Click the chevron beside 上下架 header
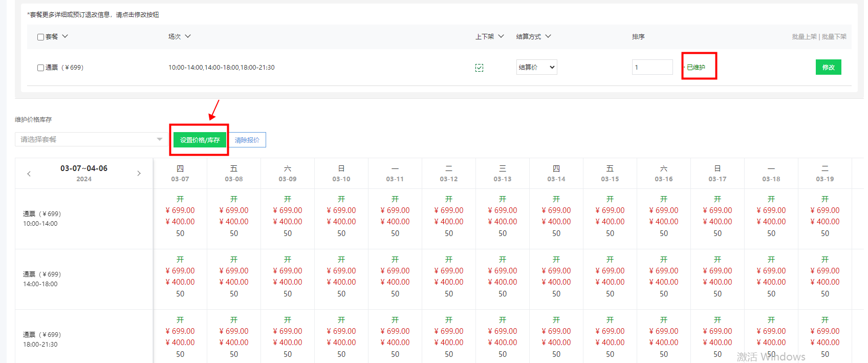 click(x=501, y=36)
